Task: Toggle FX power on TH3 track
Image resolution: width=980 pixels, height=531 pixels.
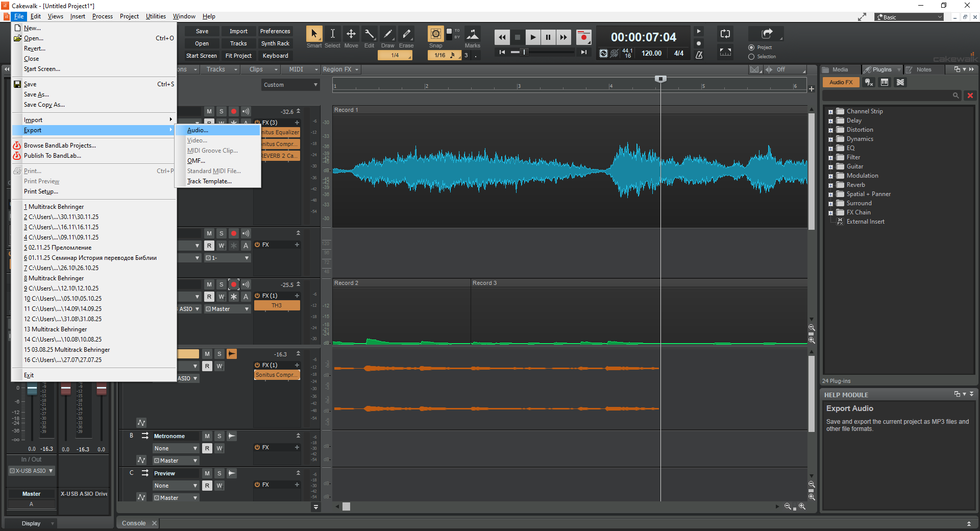Action: click(257, 296)
